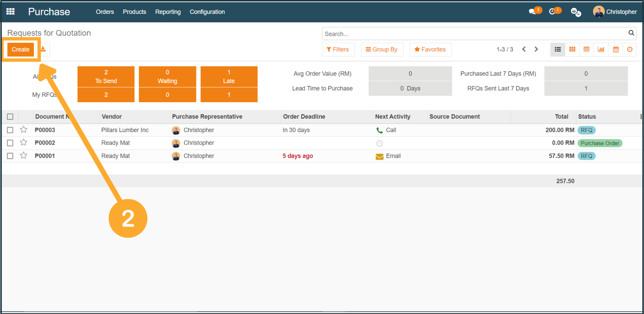Screen dimensions: 644x314
Task: Check the select-all header checkbox
Action: (10, 116)
